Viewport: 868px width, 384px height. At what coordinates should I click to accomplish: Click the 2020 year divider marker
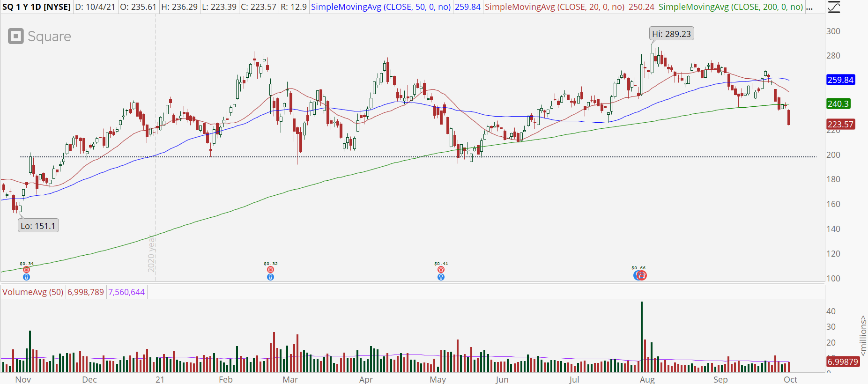click(151, 253)
